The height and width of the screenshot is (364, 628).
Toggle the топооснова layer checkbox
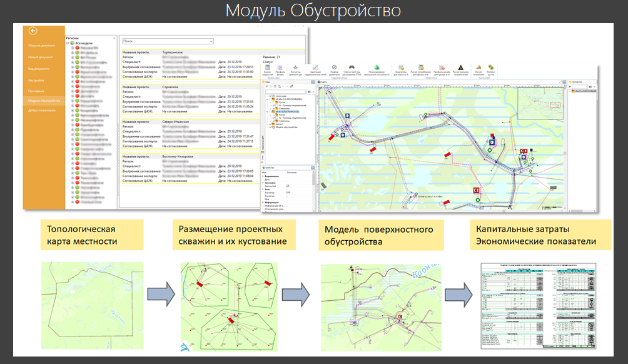(x=270, y=96)
